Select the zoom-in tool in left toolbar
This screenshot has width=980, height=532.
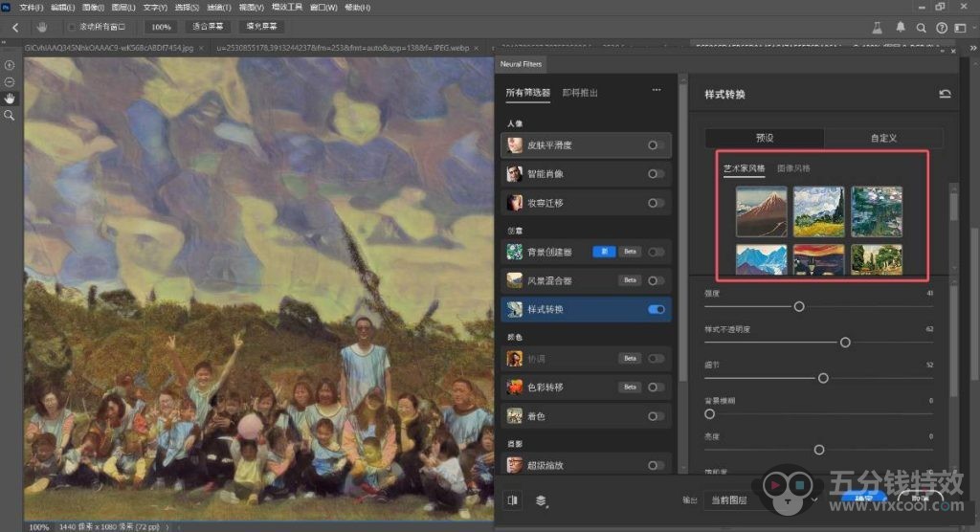click(10, 65)
